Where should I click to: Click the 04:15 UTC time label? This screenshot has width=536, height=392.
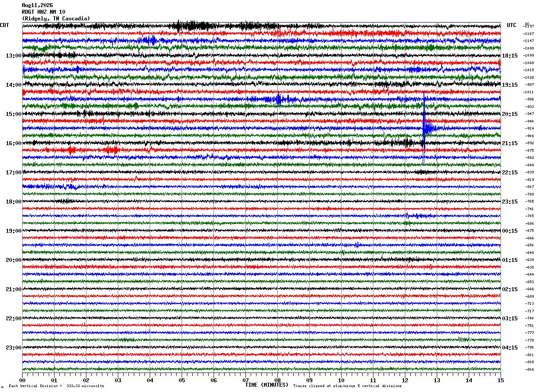click(x=510, y=348)
